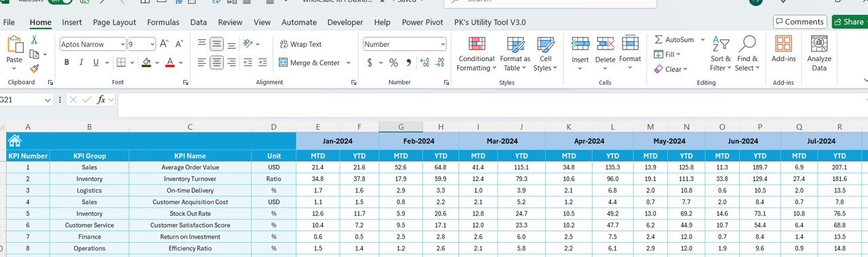Image resolution: width=868 pixels, height=257 pixels.
Task: Expand the Clear dropdown
Action: tap(686, 69)
